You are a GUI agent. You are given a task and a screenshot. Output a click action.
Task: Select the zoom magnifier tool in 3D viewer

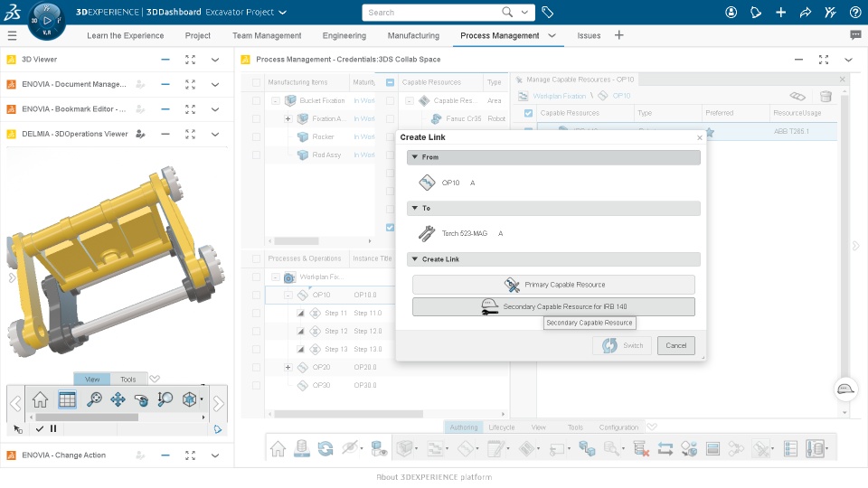click(x=94, y=399)
